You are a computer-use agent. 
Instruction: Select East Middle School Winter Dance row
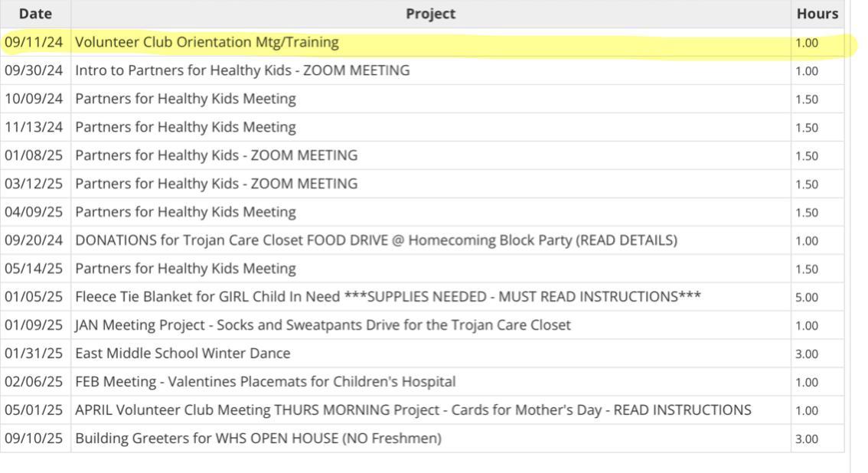(x=182, y=354)
